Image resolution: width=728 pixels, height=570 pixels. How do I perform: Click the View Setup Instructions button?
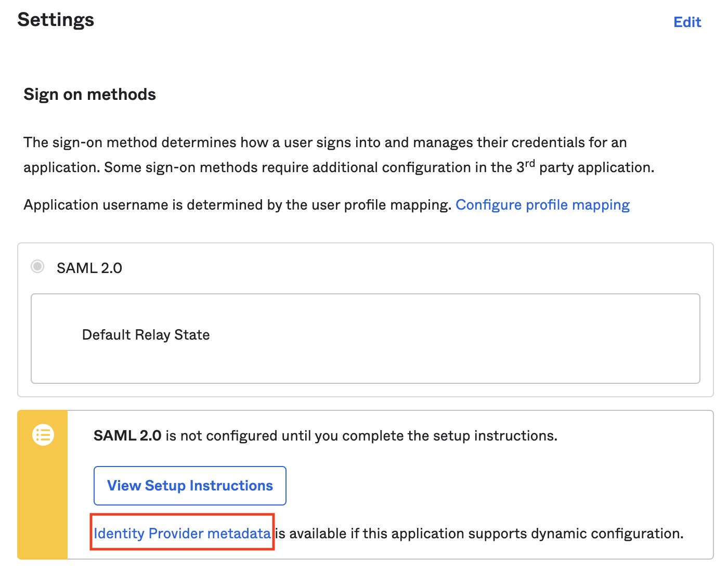click(x=190, y=486)
